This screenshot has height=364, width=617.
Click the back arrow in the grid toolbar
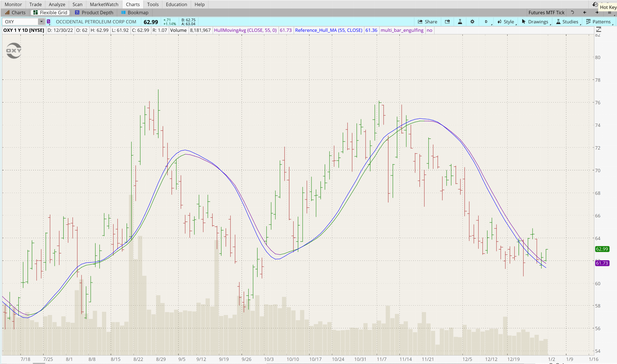click(585, 13)
